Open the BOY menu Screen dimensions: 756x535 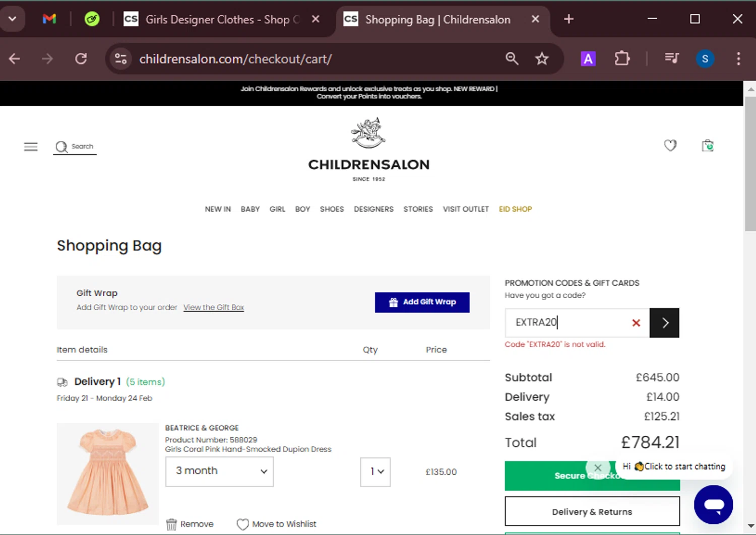coord(302,209)
